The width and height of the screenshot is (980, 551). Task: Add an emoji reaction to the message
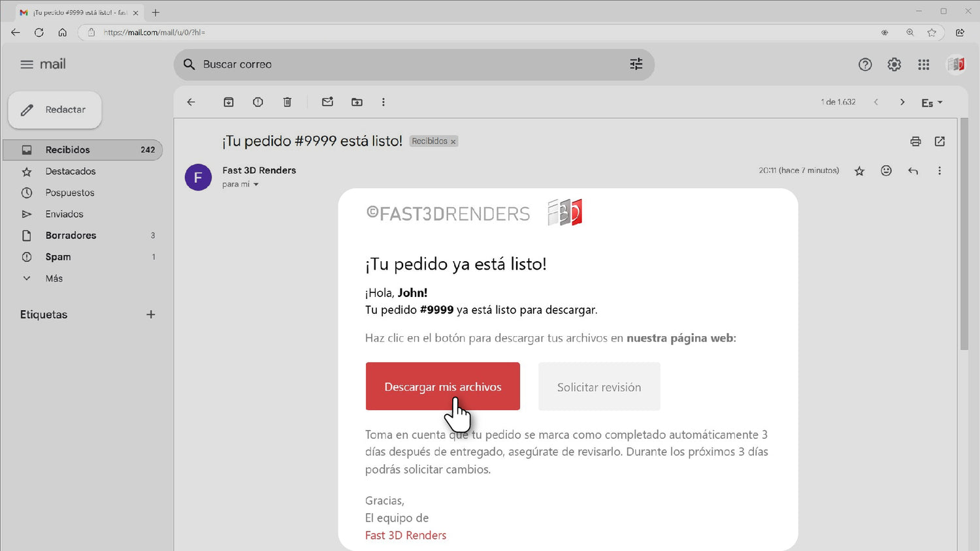pos(886,171)
